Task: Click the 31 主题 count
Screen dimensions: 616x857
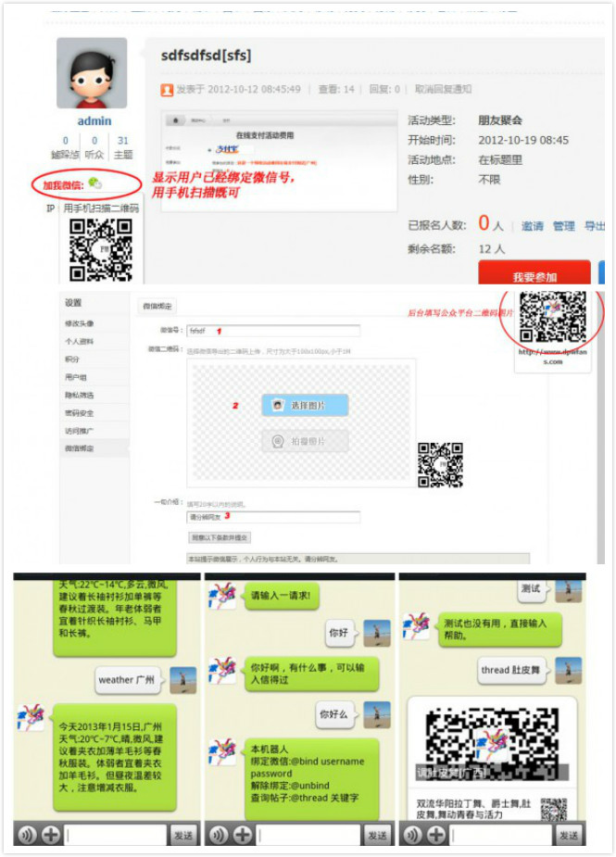Action: click(123, 147)
